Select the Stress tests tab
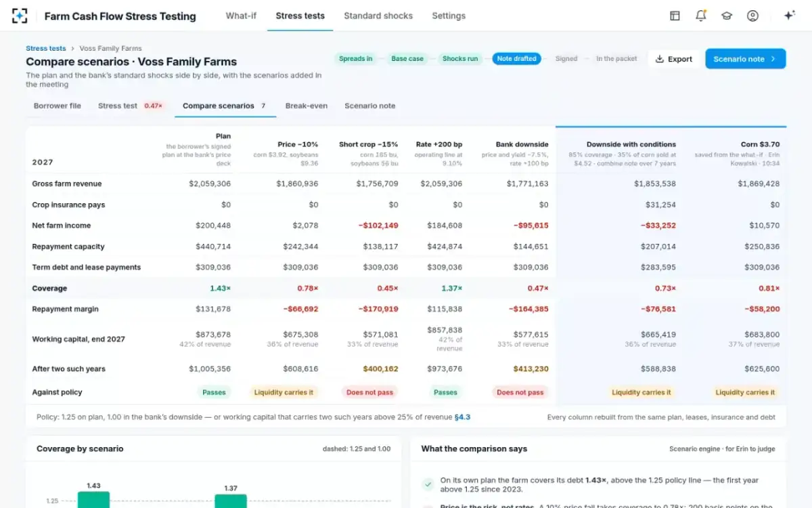 pyautogui.click(x=300, y=16)
